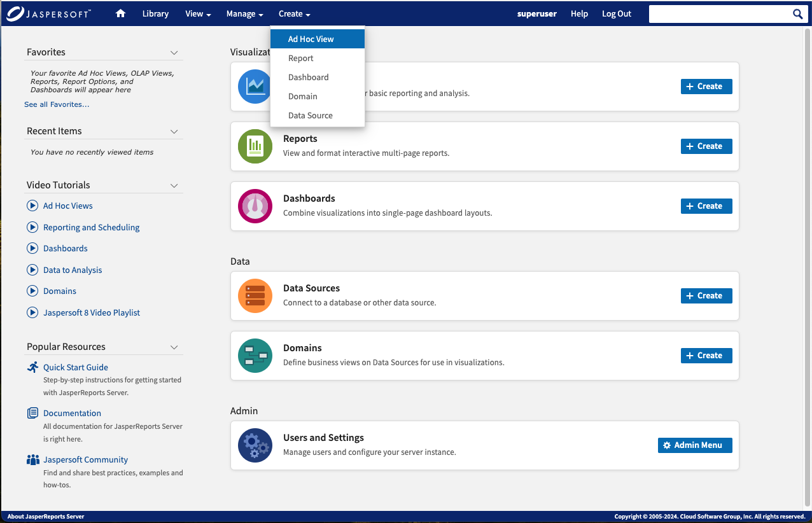Open the Quick Start Guide link

tap(76, 367)
